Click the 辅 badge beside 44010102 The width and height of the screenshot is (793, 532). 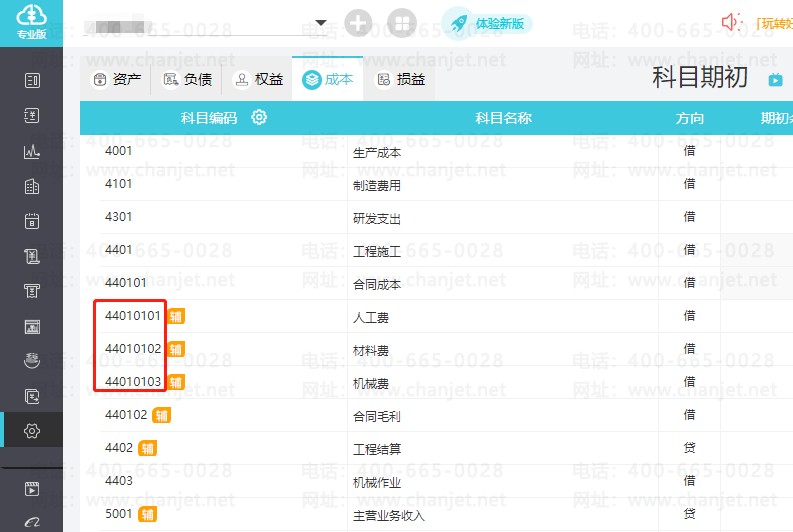coord(175,349)
